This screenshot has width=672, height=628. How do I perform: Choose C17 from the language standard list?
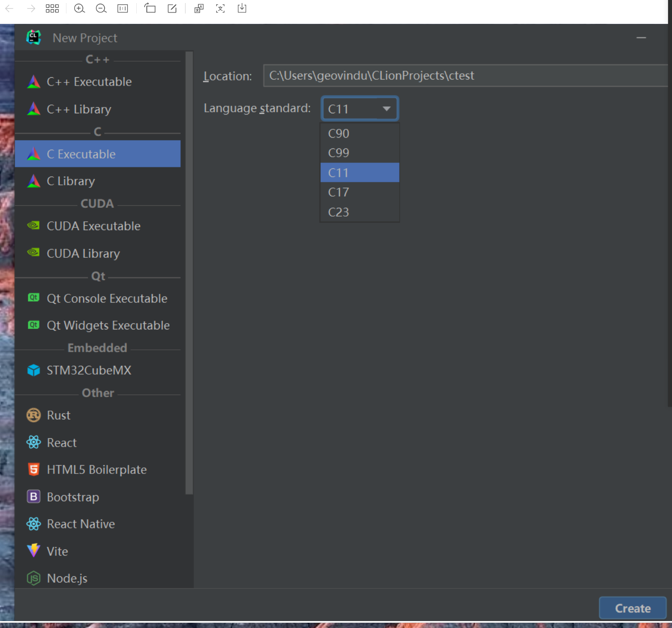(x=360, y=192)
